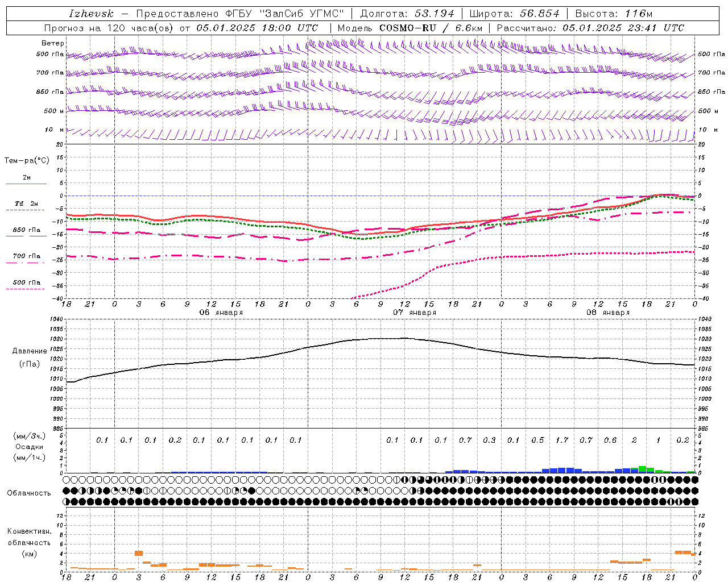Click the precipitation value '0.3'

click(x=489, y=440)
